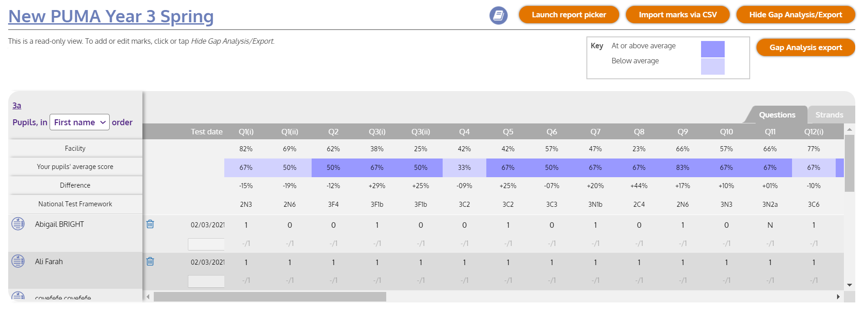Open Abigail BRIGHT's pupil report icon
Screen dimensions: 868x317
coord(18,224)
